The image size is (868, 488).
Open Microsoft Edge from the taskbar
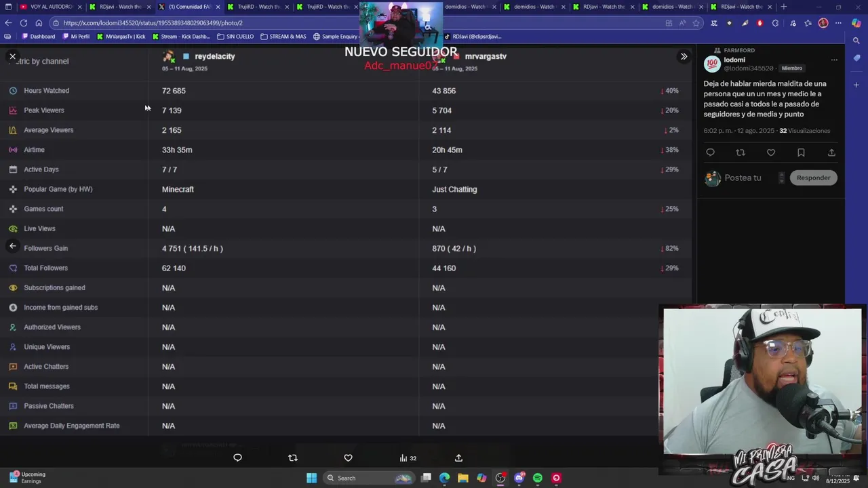pos(444,478)
